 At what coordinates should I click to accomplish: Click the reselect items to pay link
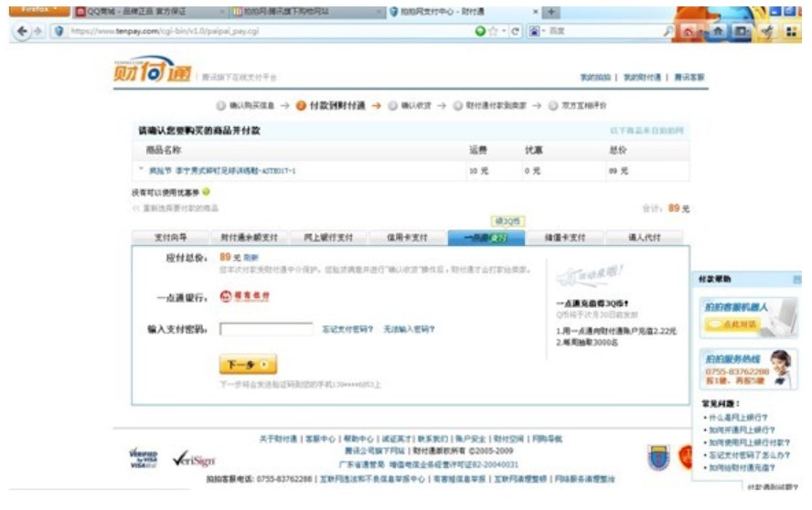coord(176,208)
